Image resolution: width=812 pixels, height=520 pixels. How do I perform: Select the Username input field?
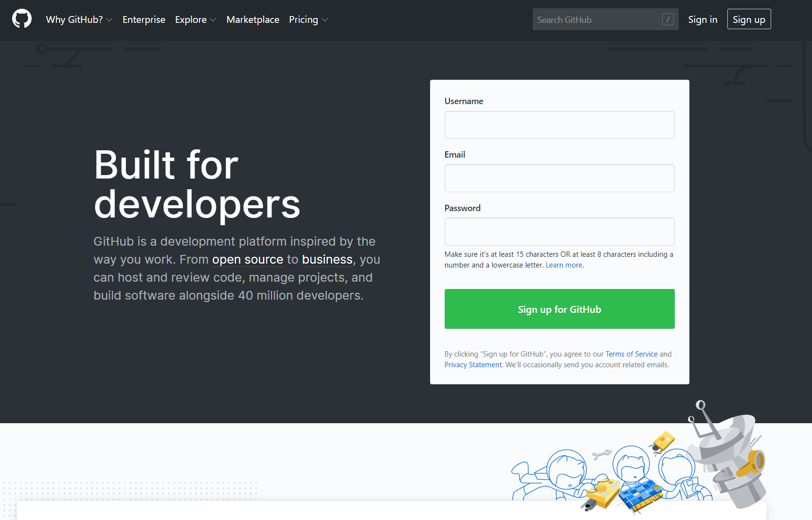pyautogui.click(x=559, y=125)
